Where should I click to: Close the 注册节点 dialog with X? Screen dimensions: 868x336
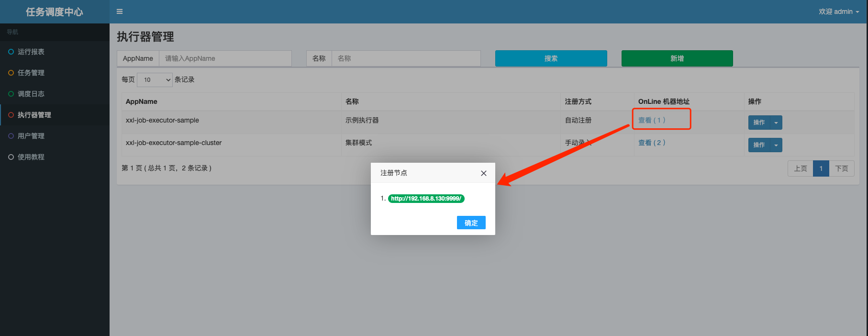coord(484,173)
